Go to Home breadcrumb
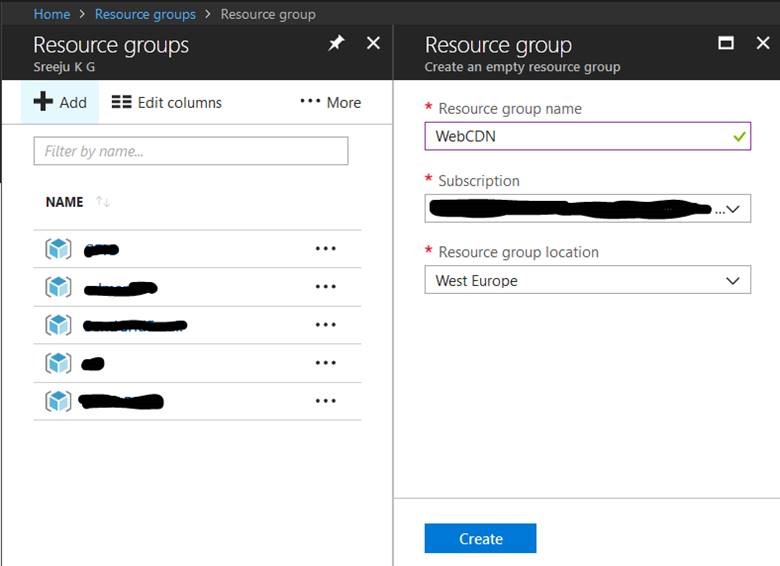The height and width of the screenshot is (566, 780). [52, 14]
